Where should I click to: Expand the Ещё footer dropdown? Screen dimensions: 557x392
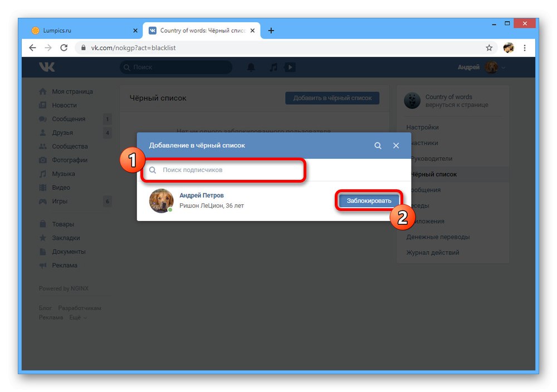(78, 317)
